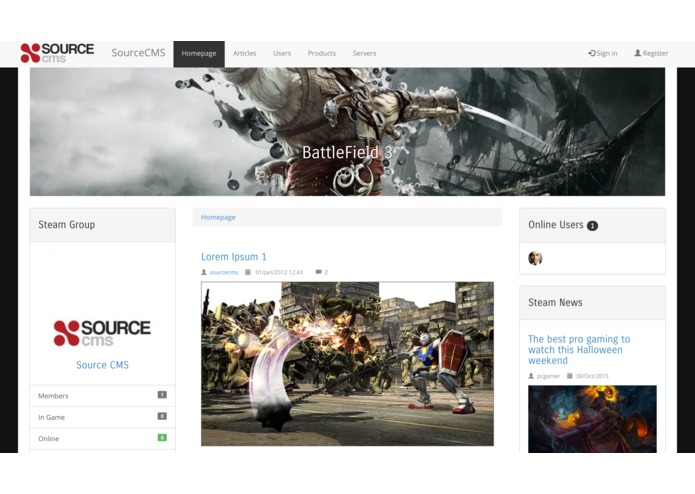Open the Steam News article thumbnail

coord(592,419)
